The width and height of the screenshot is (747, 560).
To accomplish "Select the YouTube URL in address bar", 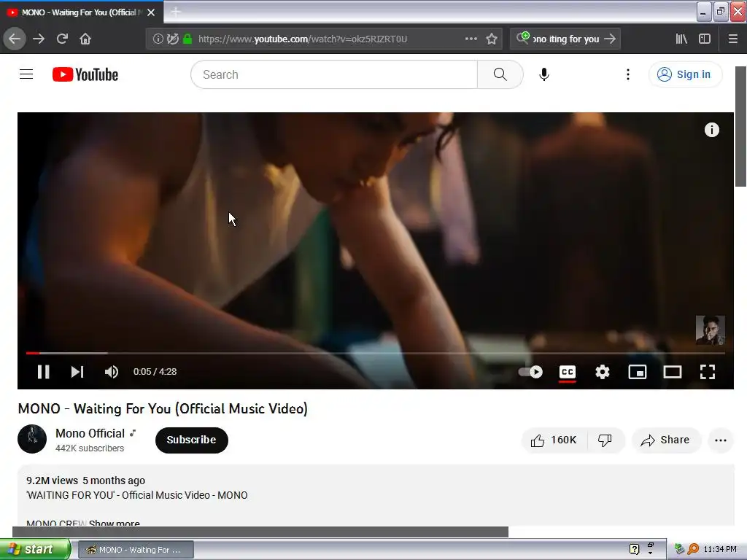I will pos(303,39).
